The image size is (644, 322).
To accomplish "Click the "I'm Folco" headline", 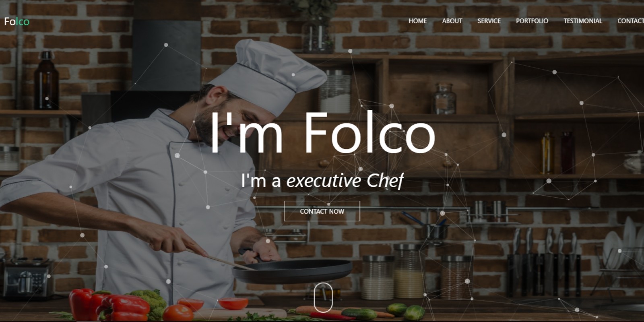I will [x=323, y=132].
